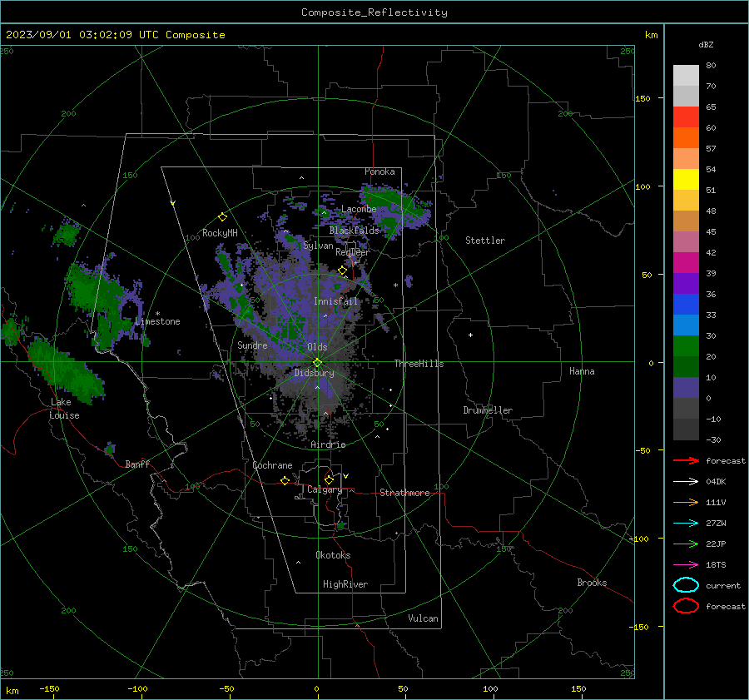The image size is (749, 700).
Task: Click the Ponoka city label
Action: click(x=379, y=171)
